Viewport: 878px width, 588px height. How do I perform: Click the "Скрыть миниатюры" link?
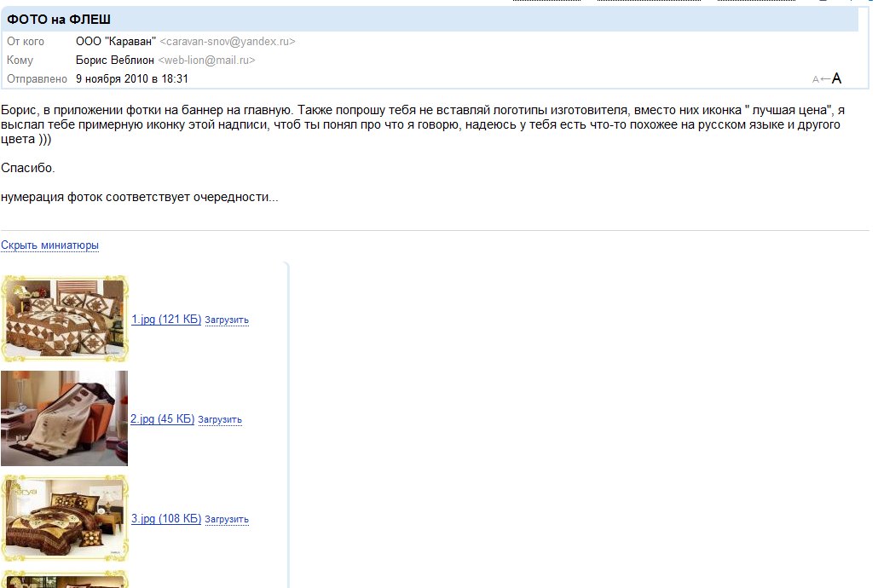[x=49, y=245]
